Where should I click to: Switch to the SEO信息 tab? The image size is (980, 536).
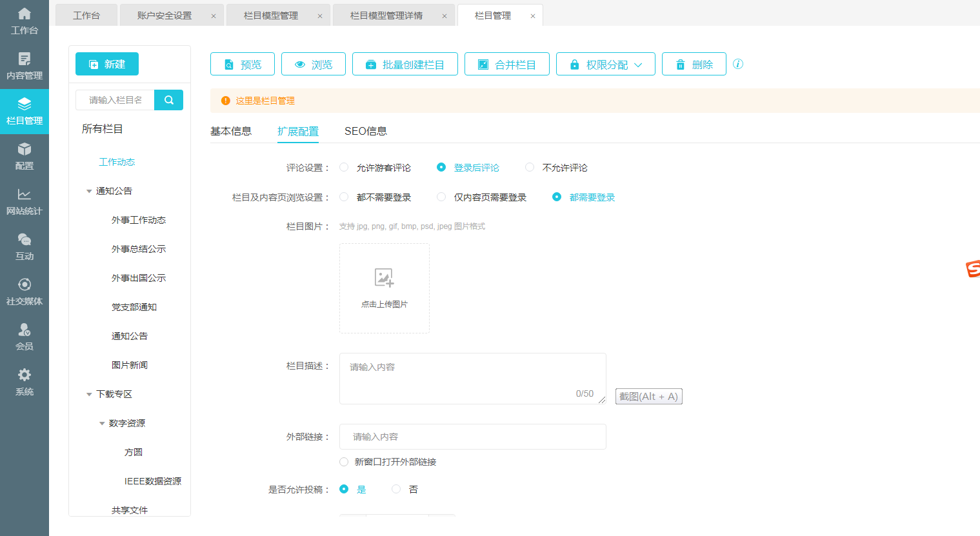pyautogui.click(x=365, y=131)
